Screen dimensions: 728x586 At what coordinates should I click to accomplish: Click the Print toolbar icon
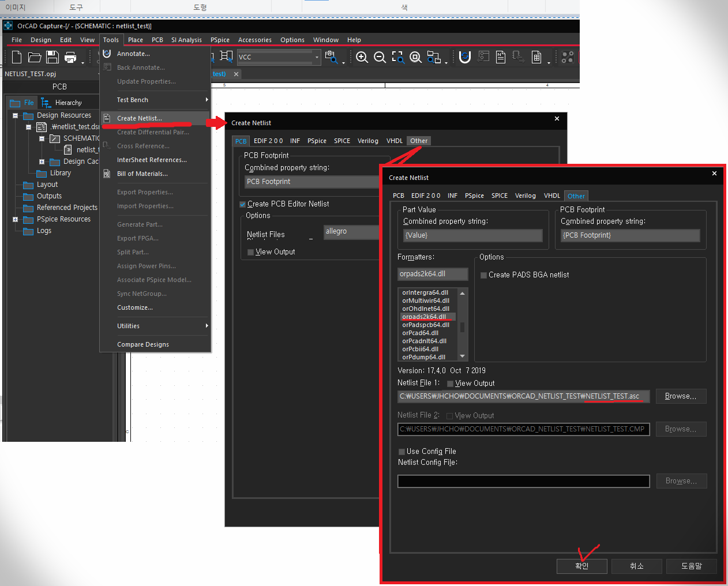tap(70, 57)
